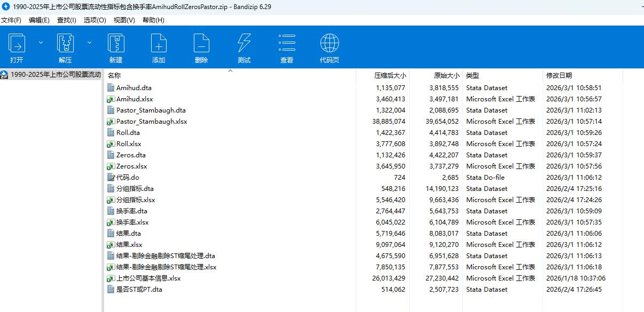
Task: Click the Stata Do-file type cell
Action: coord(485,177)
